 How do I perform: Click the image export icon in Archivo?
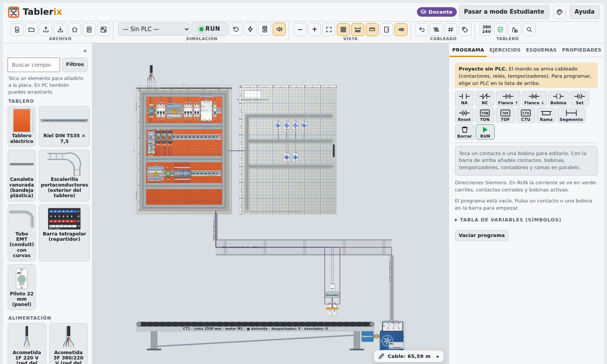click(104, 30)
